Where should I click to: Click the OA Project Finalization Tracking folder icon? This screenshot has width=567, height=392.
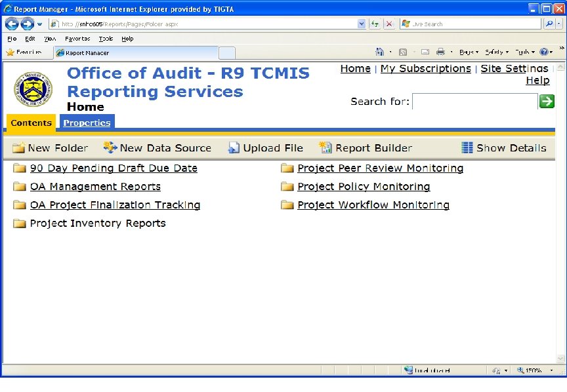point(20,205)
